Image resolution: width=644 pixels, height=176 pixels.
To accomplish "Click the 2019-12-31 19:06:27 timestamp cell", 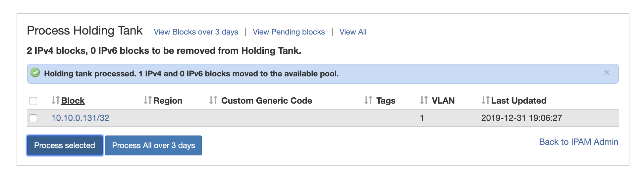I will click(x=521, y=118).
